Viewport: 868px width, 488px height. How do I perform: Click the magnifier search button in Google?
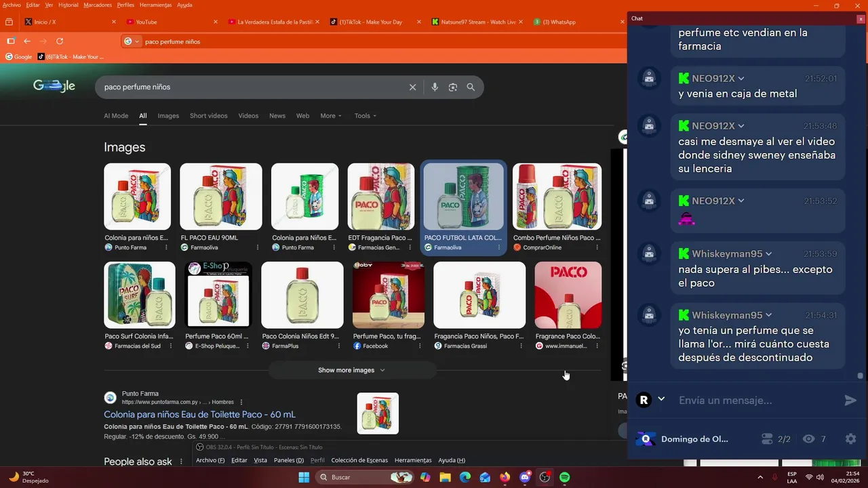click(471, 87)
